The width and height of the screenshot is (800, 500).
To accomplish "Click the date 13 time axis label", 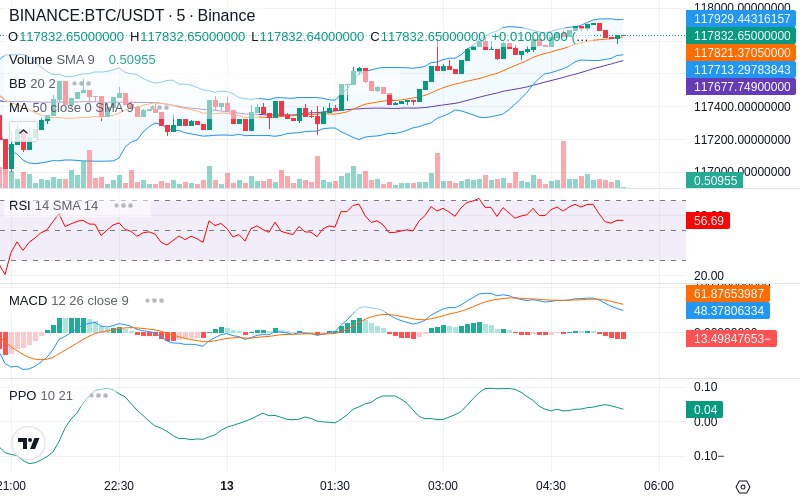I will coord(227,486).
